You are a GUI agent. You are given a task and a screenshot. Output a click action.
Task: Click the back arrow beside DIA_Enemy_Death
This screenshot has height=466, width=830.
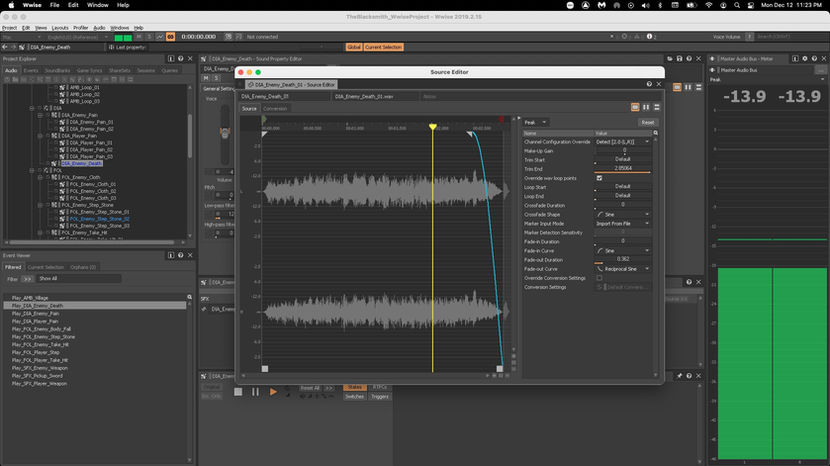(5, 47)
